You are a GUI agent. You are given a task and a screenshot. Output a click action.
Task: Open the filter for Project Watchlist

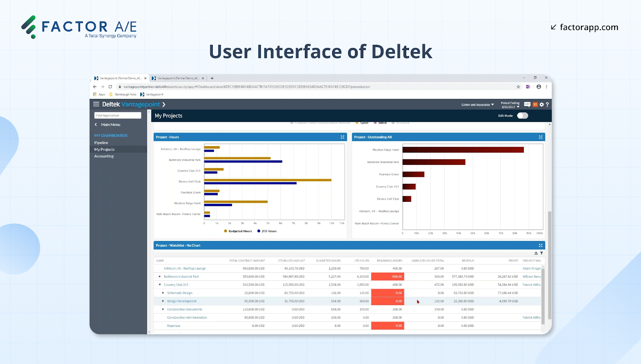[542, 253]
